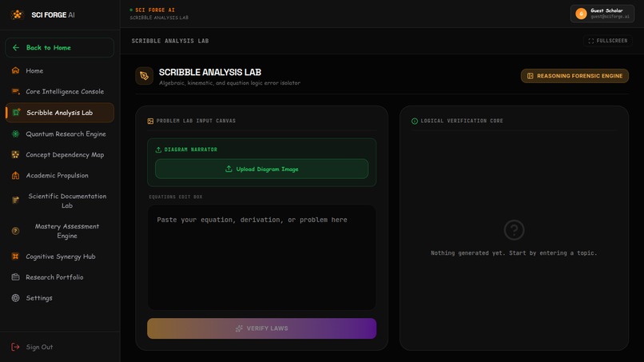Click the Equations Edit Box label
The height and width of the screenshot is (362, 644).
point(175,197)
